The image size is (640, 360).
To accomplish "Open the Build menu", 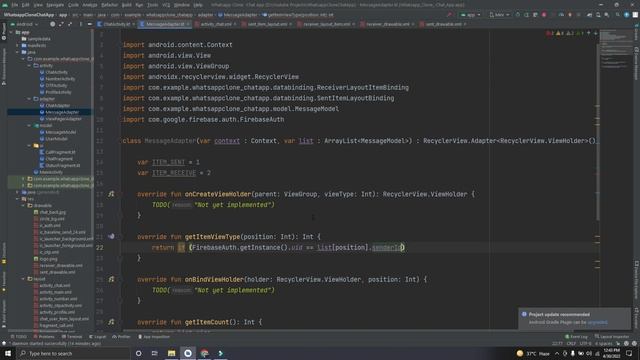I will click(127, 5).
